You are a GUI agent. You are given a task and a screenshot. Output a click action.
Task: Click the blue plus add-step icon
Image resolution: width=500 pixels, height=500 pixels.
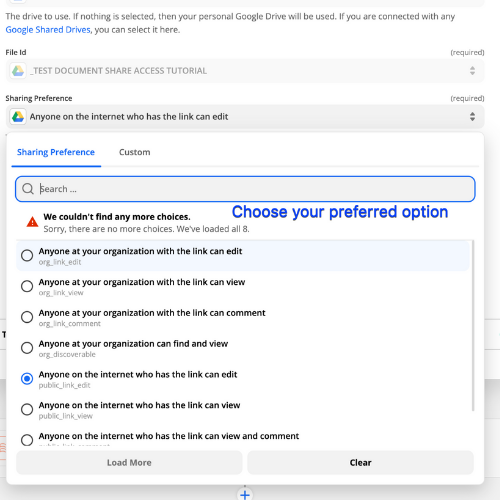coord(245,495)
